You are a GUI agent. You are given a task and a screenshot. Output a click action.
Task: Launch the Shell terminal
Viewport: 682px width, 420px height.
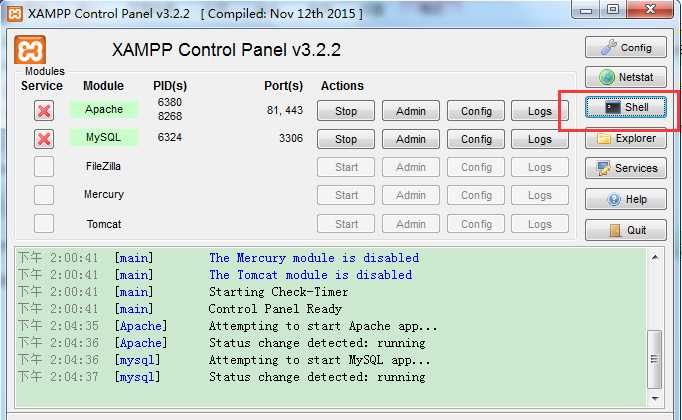pos(625,107)
